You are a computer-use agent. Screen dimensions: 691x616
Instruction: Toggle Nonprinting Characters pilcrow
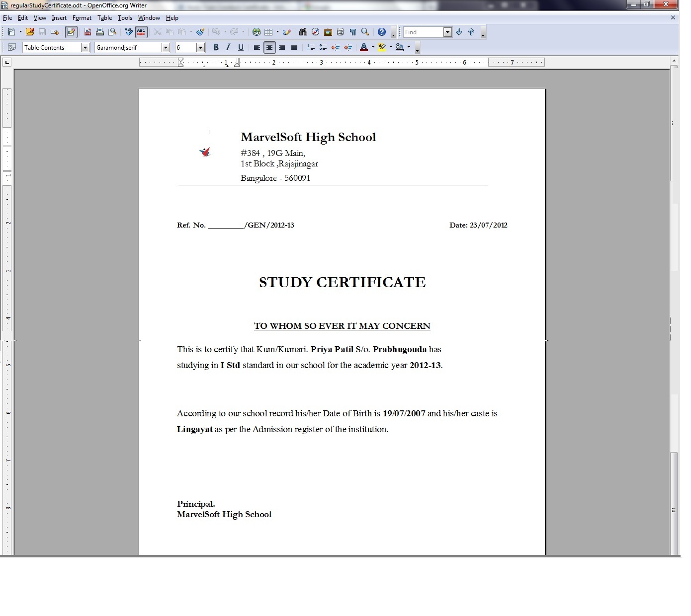(x=352, y=32)
